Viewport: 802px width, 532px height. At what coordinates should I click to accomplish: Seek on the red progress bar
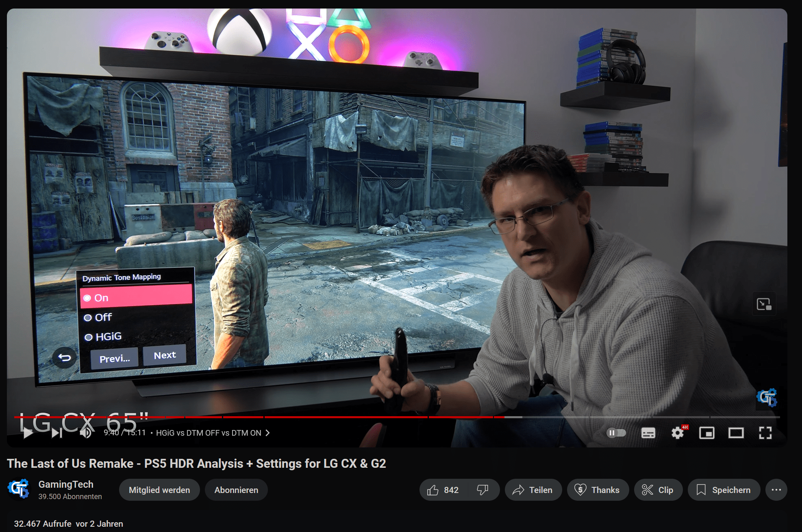[325, 417]
